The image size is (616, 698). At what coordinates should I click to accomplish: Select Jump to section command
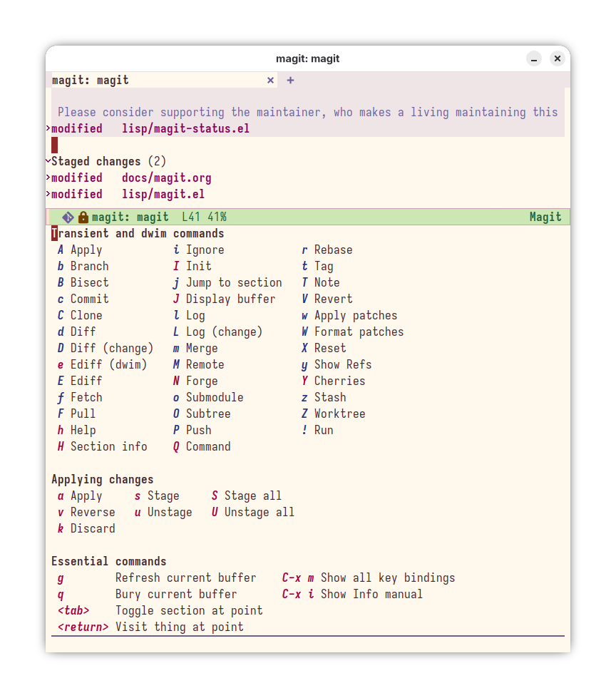coord(227,282)
